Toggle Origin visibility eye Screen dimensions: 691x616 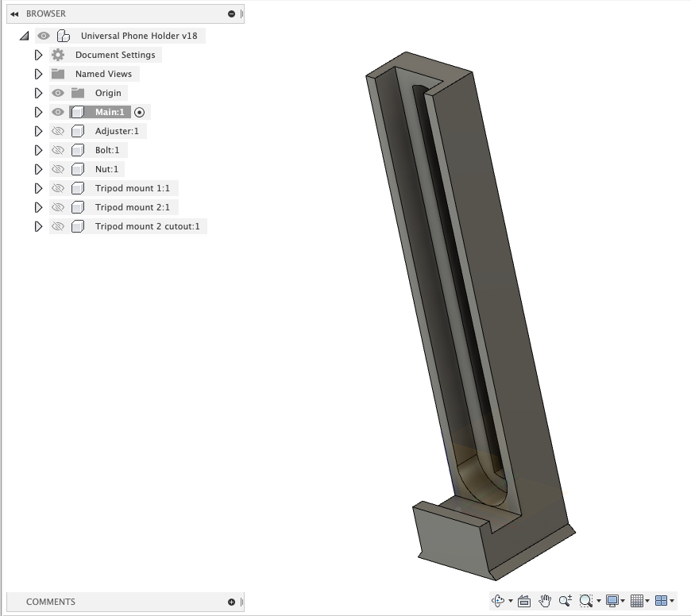(x=58, y=93)
